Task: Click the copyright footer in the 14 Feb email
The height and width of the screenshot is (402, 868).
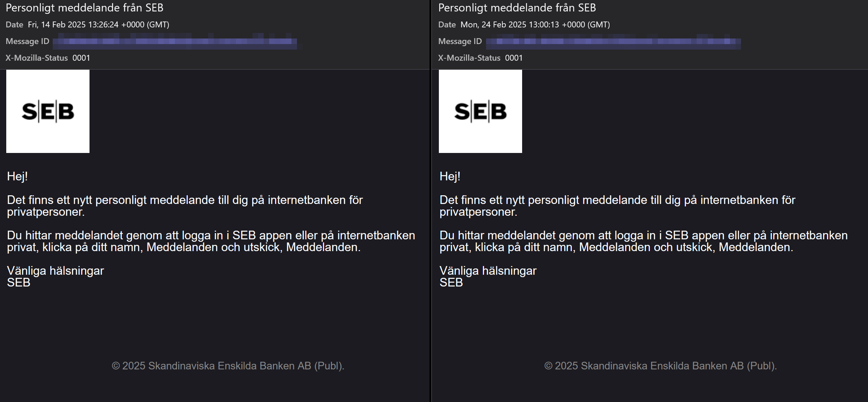Action: click(228, 366)
